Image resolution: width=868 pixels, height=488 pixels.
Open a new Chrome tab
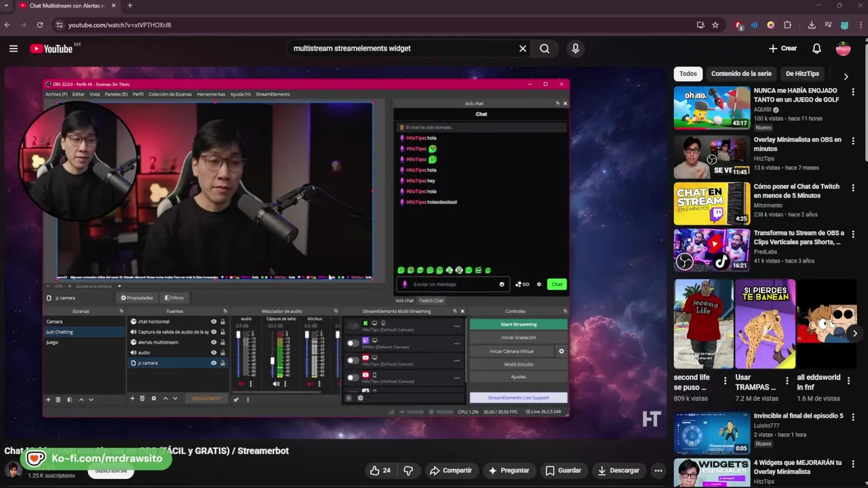130,5
